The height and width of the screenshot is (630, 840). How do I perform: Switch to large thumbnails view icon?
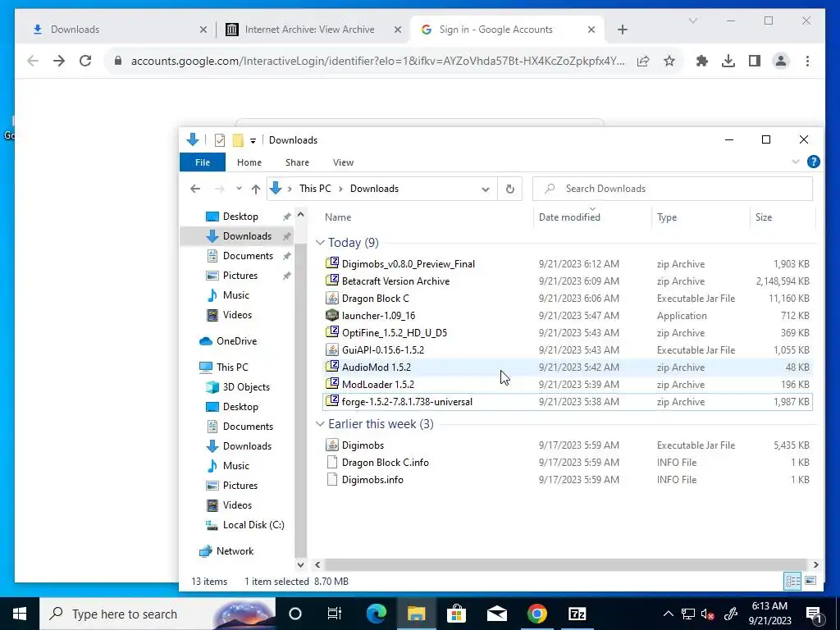[x=810, y=581]
